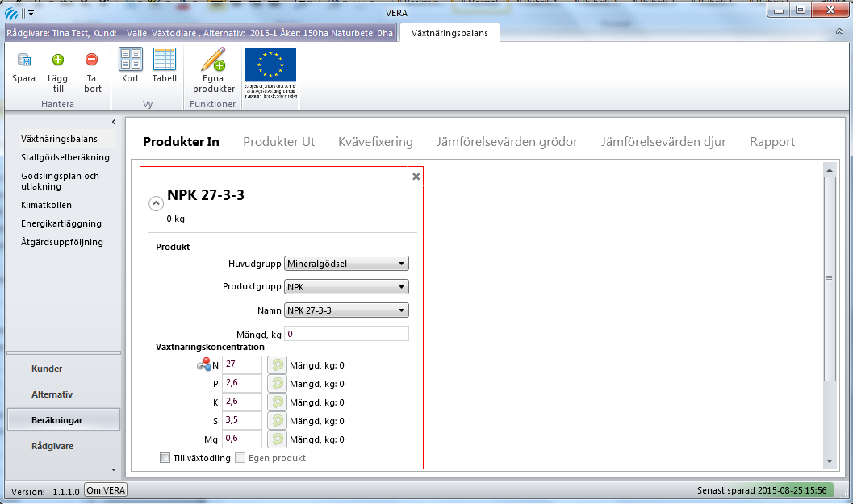853x504 pixels.
Task: Click molecule icon beside N field
Action: tap(204, 364)
